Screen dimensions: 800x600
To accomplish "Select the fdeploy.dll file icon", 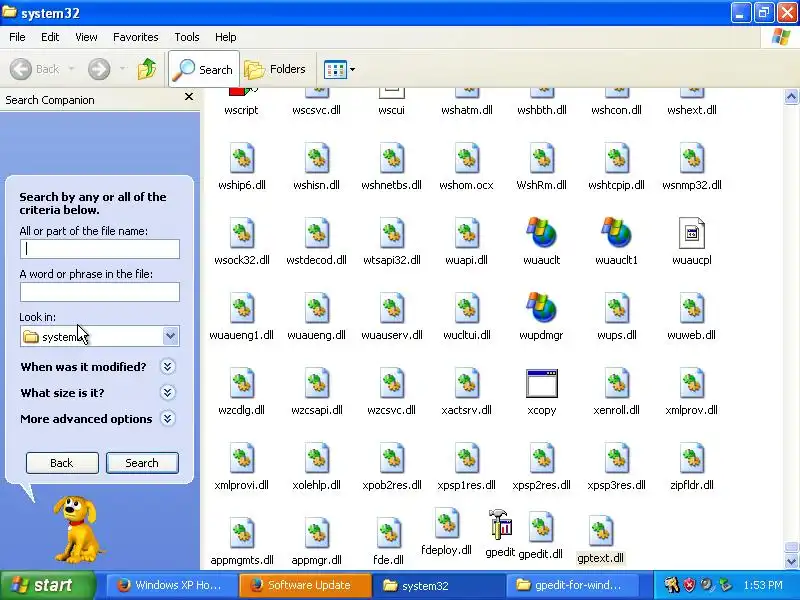I will point(446,523).
